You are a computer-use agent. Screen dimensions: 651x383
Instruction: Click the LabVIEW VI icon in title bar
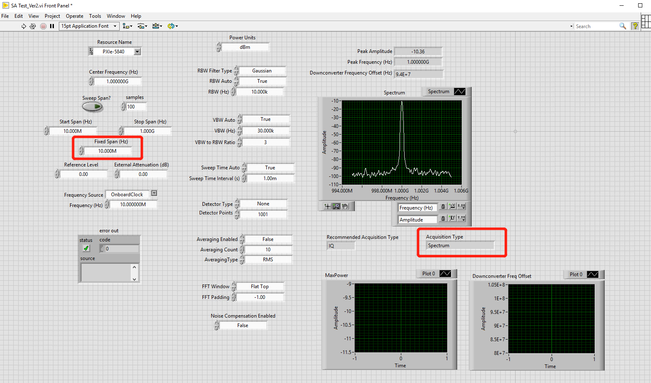coord(5,5)
